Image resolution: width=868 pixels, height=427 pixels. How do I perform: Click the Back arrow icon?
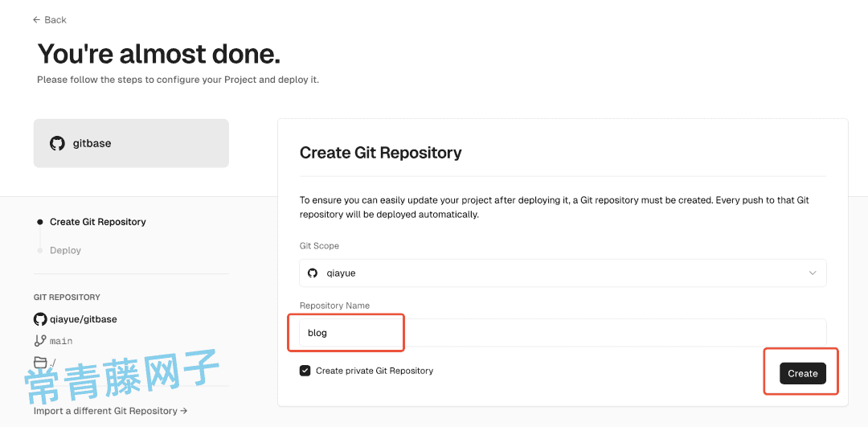36,20
